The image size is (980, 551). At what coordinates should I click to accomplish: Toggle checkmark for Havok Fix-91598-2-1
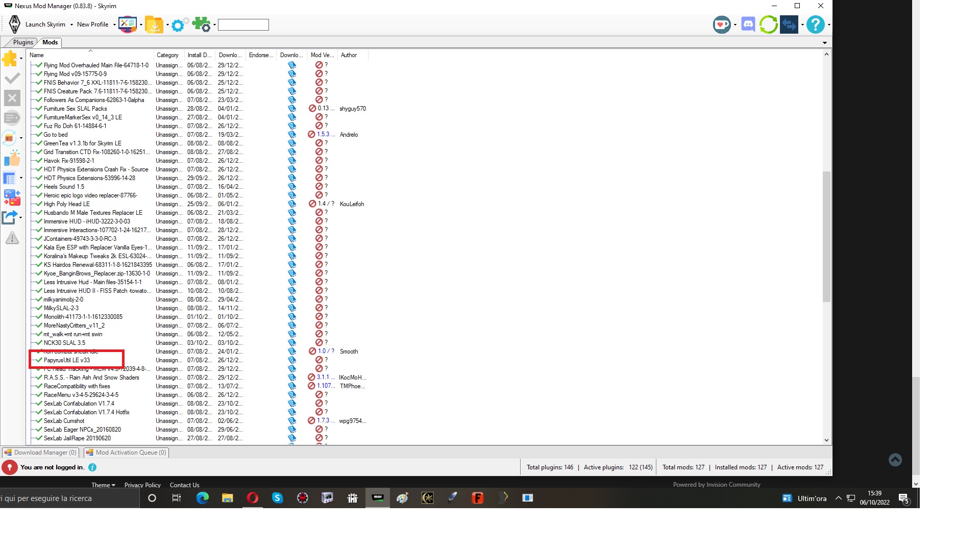coord(39,161)
